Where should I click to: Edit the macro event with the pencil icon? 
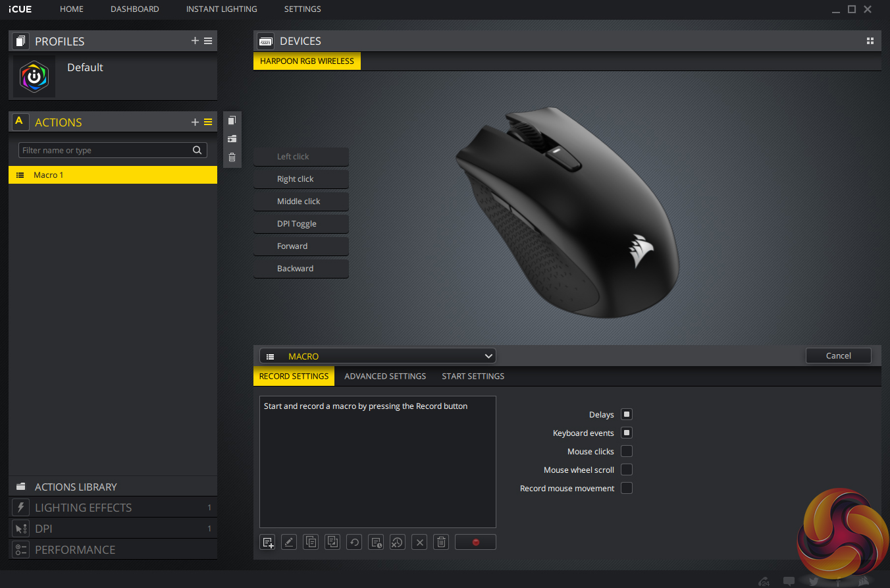pyautogui.click(x=289, y=542)
